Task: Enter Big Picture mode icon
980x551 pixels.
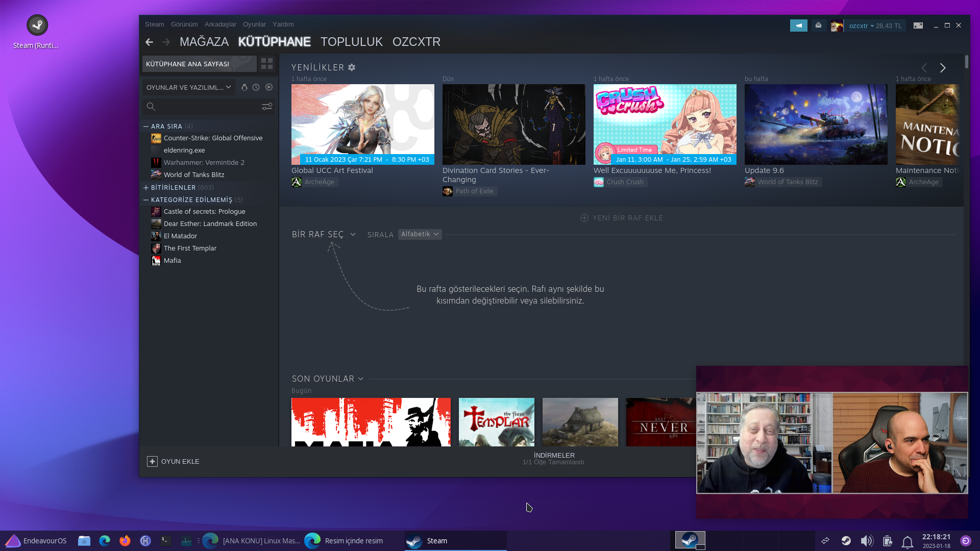Action: click(918, 26)
